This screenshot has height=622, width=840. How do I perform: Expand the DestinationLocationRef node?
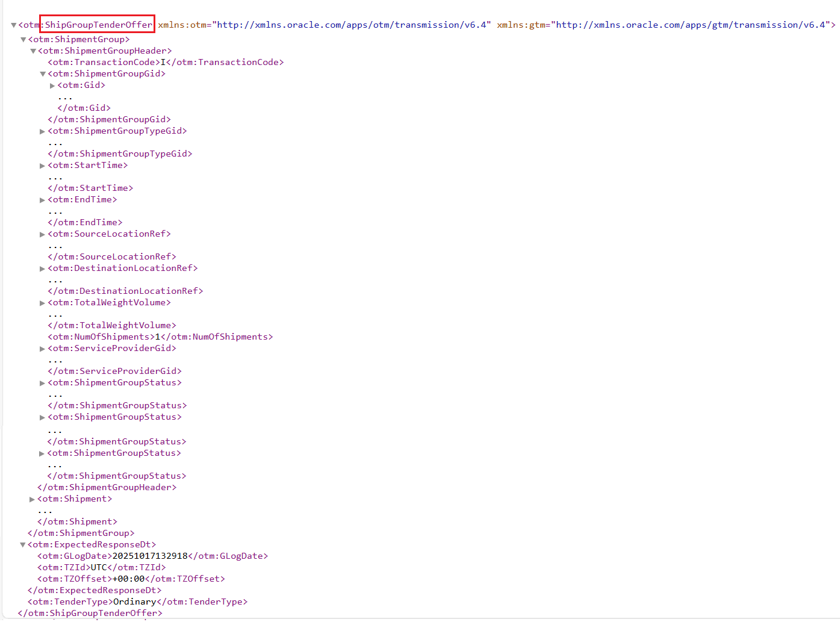(42, 268)
